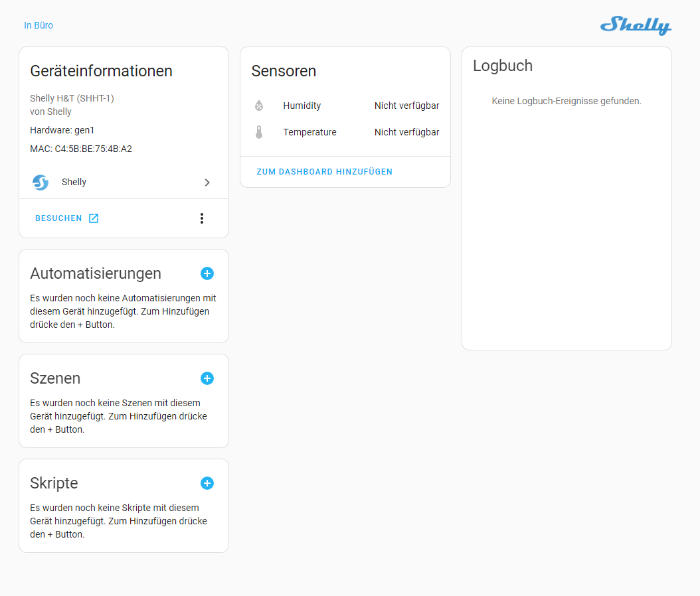Viewport: 700px width, 596px height.
Task: Add a new Automatisierung with plus icon
Action: [207, 273]
